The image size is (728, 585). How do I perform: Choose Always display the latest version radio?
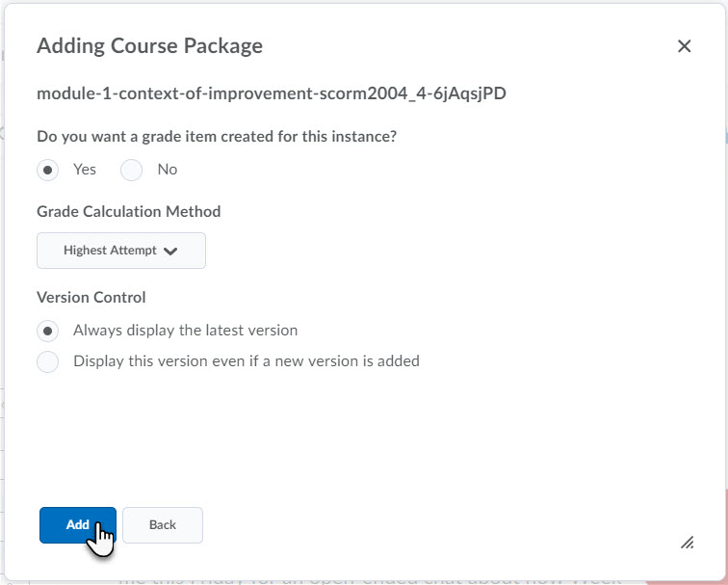(47, 331)
